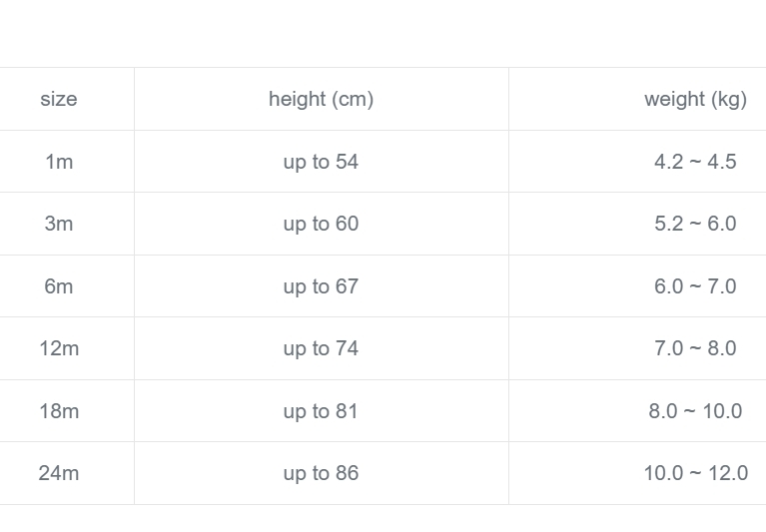
Task: Click the "up to 86" height cell
Action: coord(321,473)
